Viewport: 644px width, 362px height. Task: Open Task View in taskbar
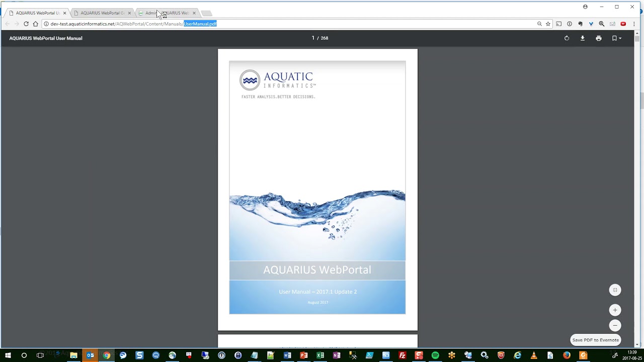[40, 355]
